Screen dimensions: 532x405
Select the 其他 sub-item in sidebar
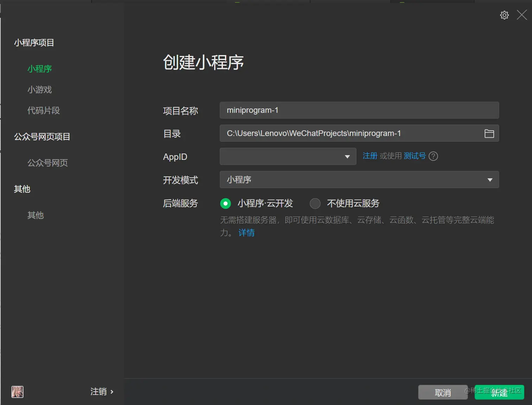(x=36, y=215)
